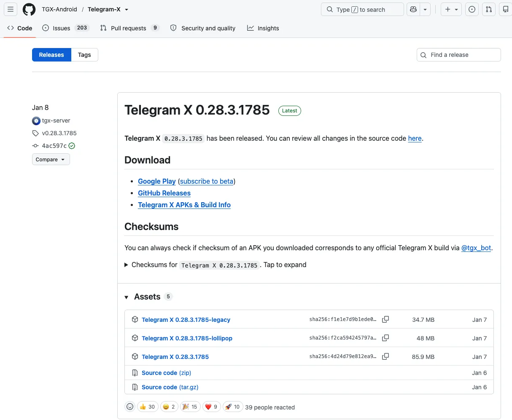The width and height of the screenshot is (512, 420).
Task: Open the Telegram X 0.28.3.1785 release title
Action: (x=197, y=110)
